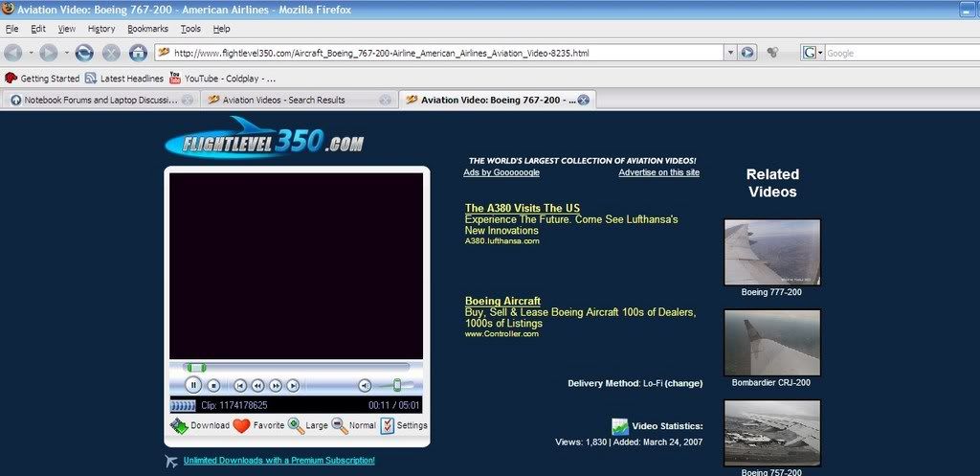Click the Firefox icon in title bar
Screen dimensions: 980x476
8,10
